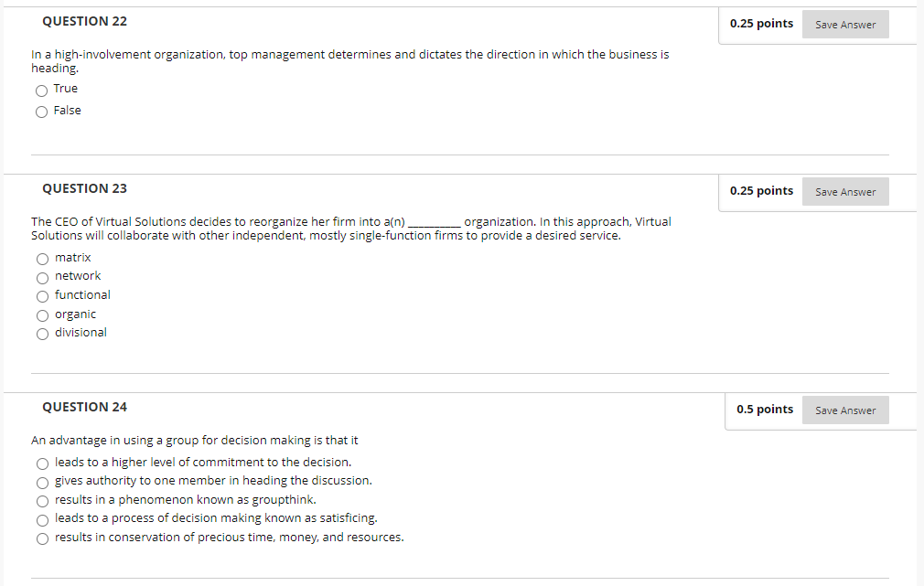
Task: Click the QUESTION 24 heading
Action: [84, 407]
